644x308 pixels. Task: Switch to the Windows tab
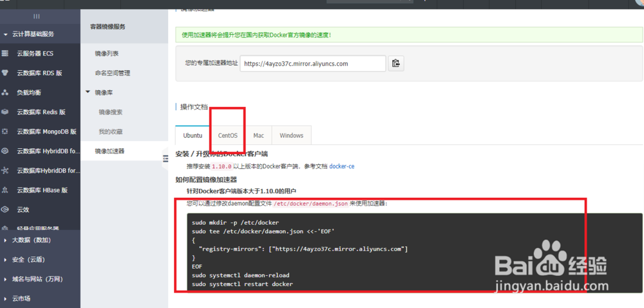coord(291,135)
